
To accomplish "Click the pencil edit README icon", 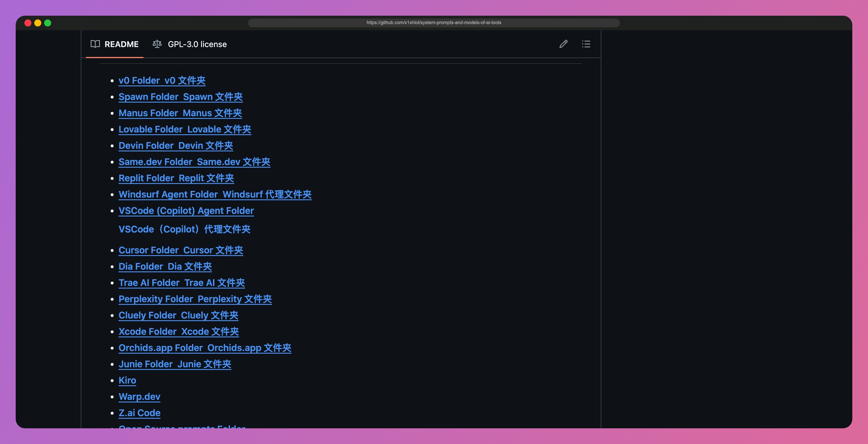I will click(x=563, y=44).
